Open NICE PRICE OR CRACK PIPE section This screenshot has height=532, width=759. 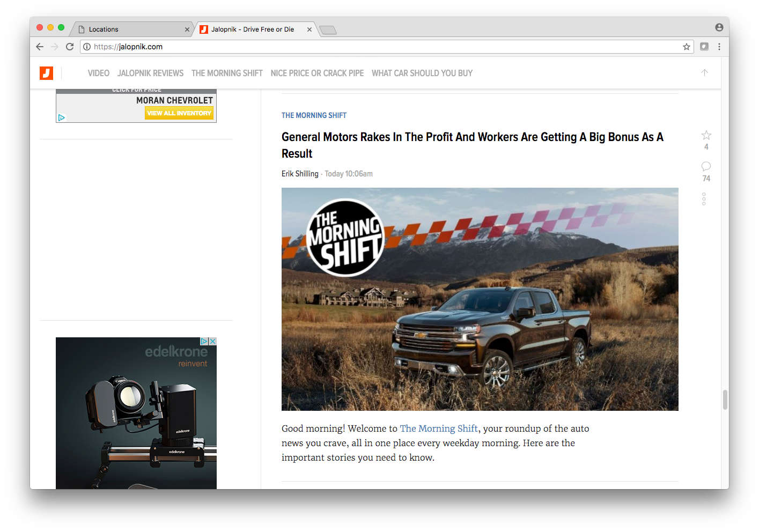click(x=317, y=73)
